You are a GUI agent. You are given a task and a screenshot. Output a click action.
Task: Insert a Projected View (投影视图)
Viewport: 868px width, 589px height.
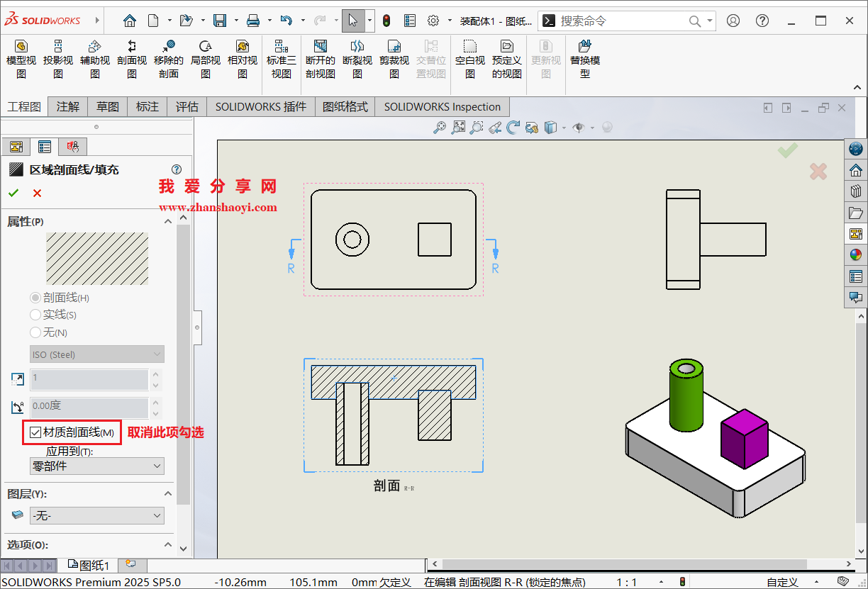pyautogui.click(x=58, y=59)
